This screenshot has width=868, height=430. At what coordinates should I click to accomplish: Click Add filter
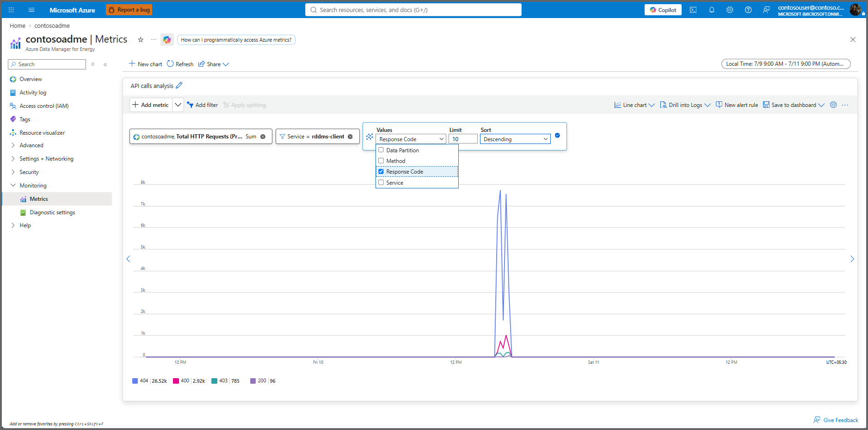203,105
